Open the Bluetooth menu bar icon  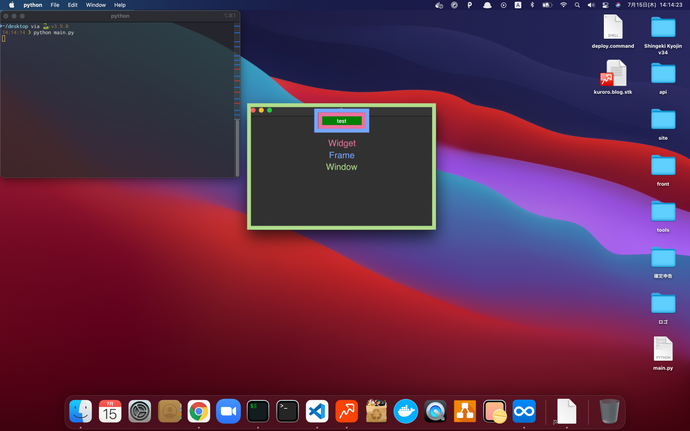pyautogui.click(x=532, y=5)
